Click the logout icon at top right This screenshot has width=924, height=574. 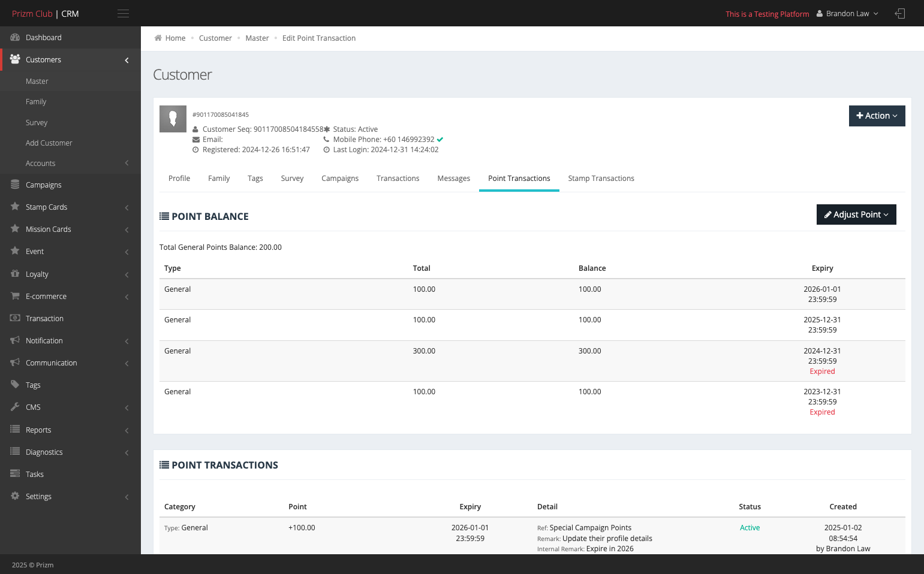899,13
